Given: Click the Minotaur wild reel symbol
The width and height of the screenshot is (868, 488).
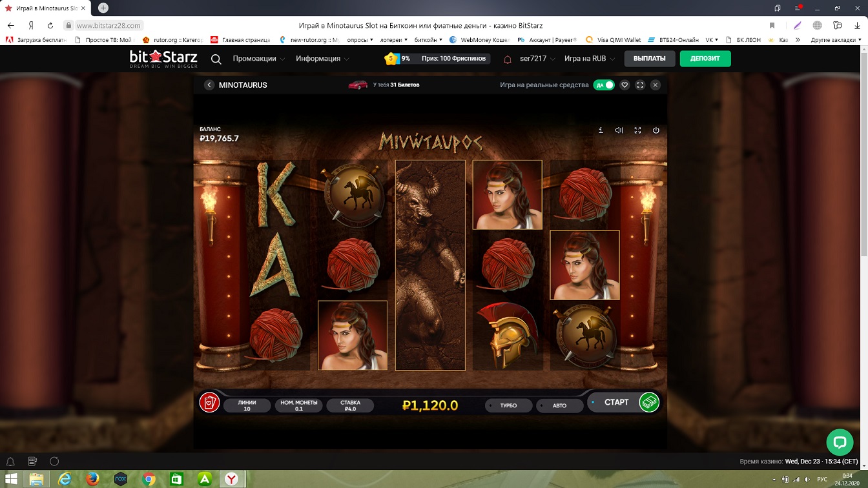Looking at the screenshot, I should 430,265.
